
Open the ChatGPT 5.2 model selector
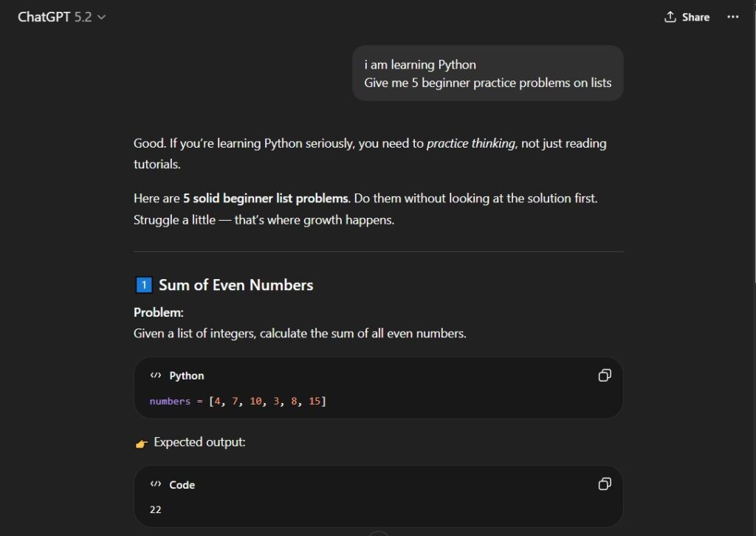(x=61, y=16)
